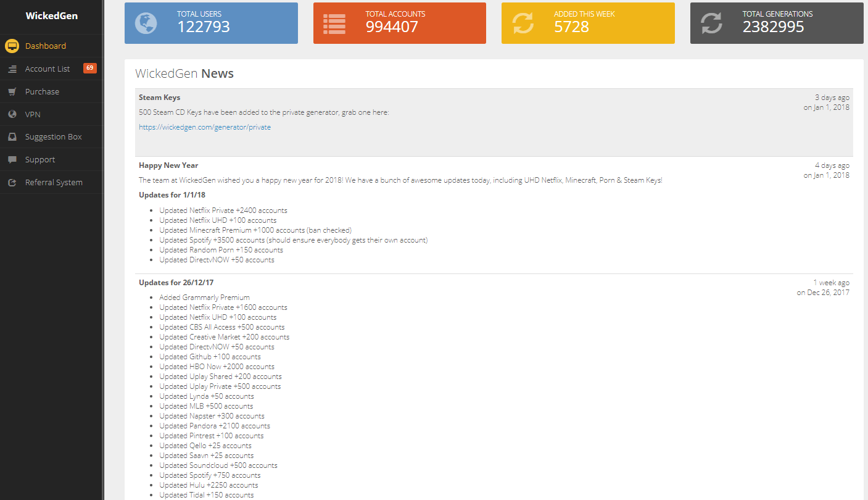Screen dimensions: 868x500
Task: Click the '500 Steam CD Keys' announcement text
Action: click(x=264, y=112)
